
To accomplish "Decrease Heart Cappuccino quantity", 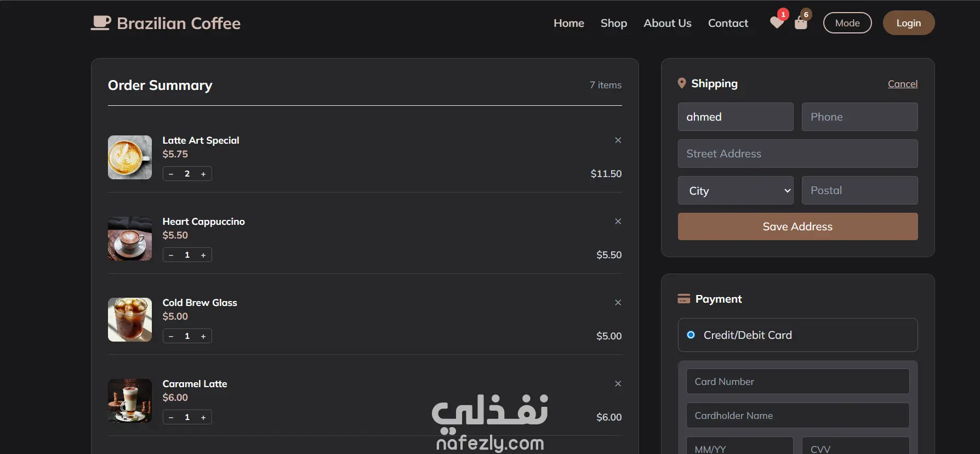I will pyautogui.click(x=171, y=255).
